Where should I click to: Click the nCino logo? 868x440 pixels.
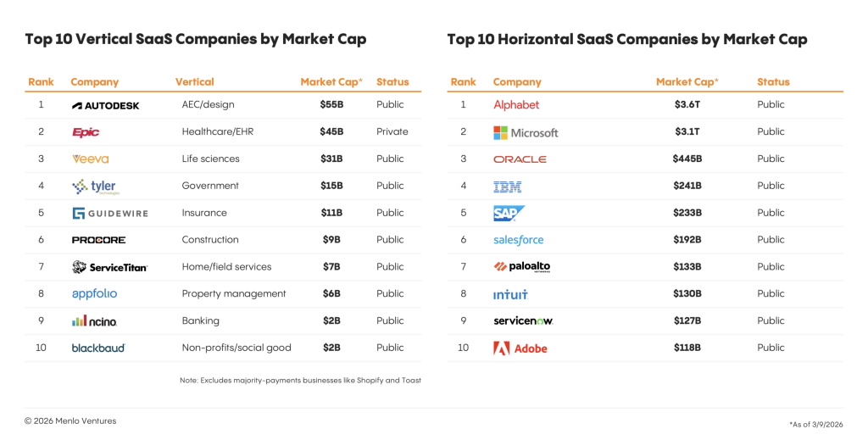[x=95, y=321]
